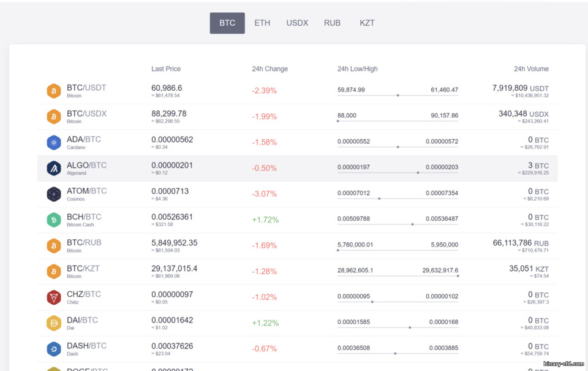The height and width of the screenshot is (371, 588).
Task: Switch to the KZT market tab
Action: [367, 23]
